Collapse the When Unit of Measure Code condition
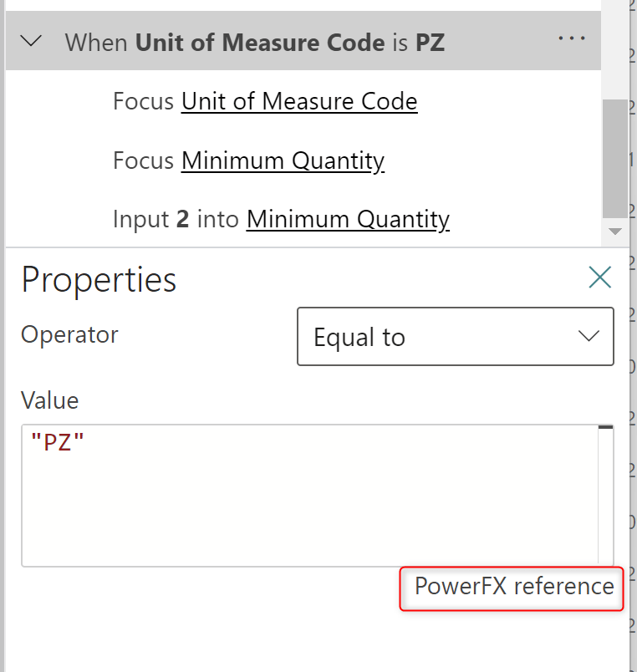 [x=32, y=41]
